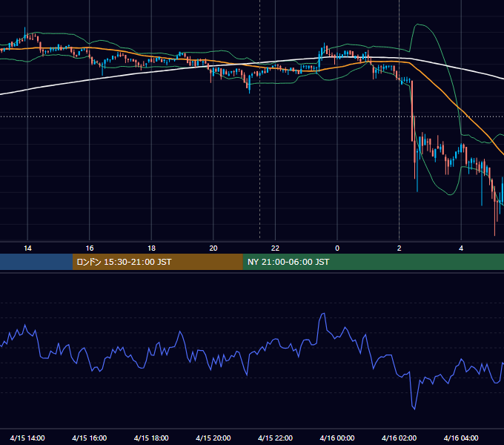Click the oscillator line's highest peak near 4/16 00:00
The width and height of the screenshot is (504, 445).
coord(323,314)
